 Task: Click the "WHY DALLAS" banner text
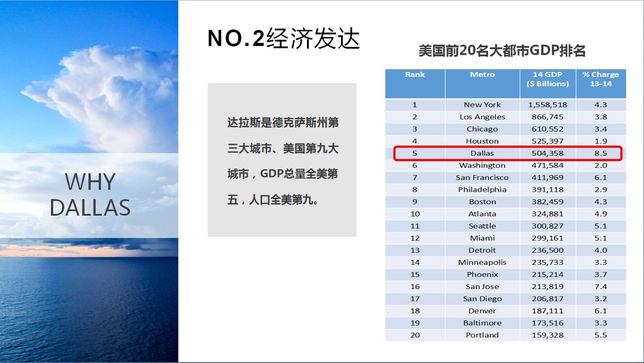click(x=90, y=195)
